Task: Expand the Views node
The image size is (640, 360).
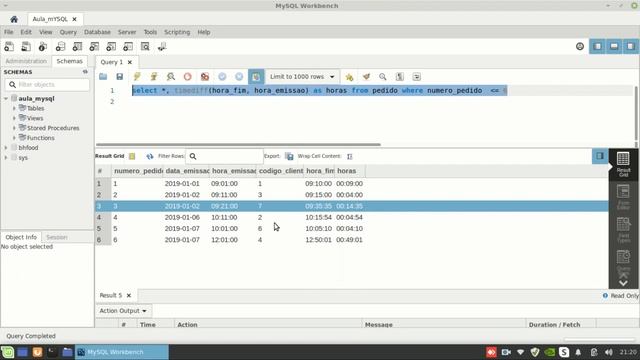Action: tap(14, 118)
